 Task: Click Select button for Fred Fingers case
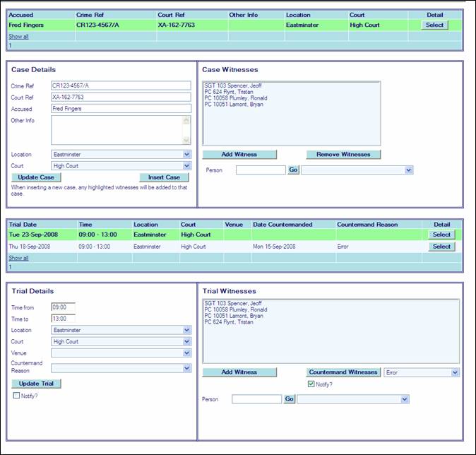(x=434, y=25)
